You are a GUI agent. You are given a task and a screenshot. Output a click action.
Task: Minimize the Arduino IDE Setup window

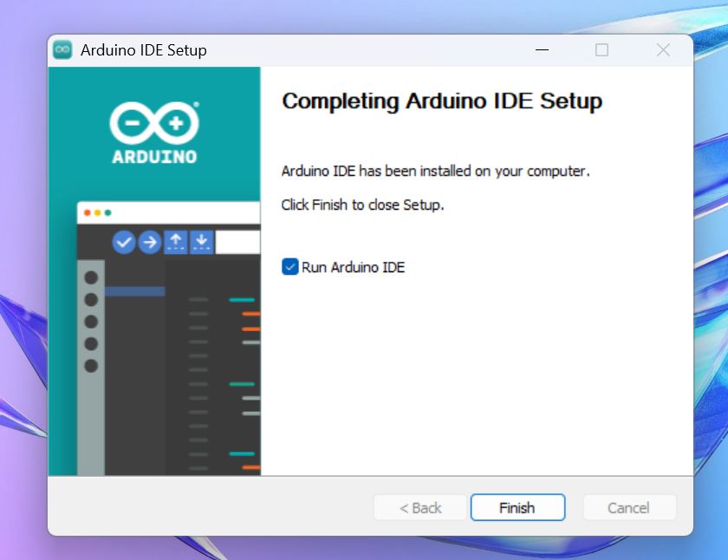tap(542, 49)
